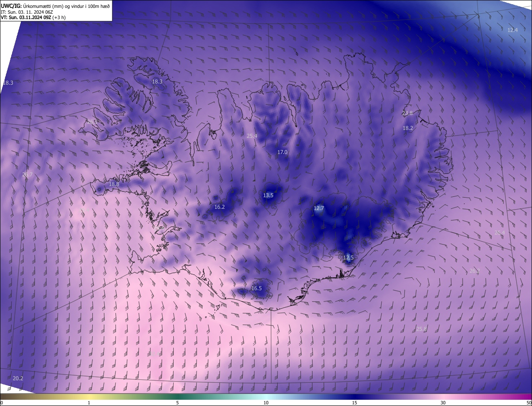Viewport: 532px width, 406px height.
Task: Click the 18.2 value on the map
Action: 408,128
